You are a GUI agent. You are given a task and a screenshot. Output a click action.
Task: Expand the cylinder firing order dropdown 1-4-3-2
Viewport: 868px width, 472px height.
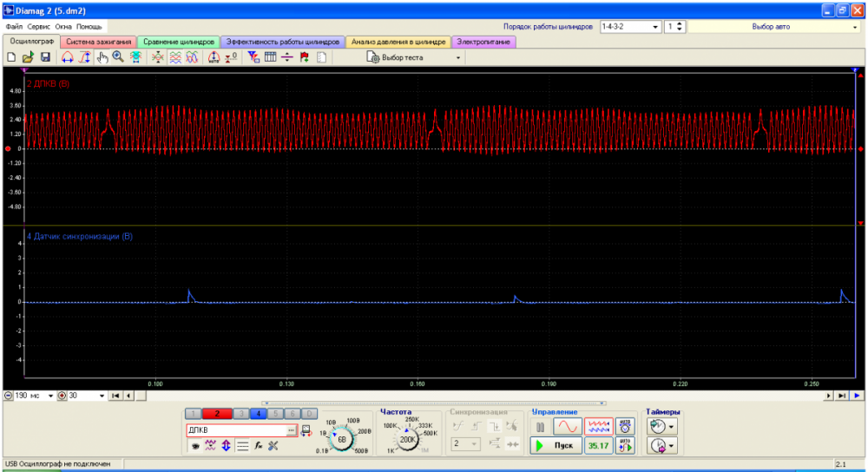(x=654, y=27)
